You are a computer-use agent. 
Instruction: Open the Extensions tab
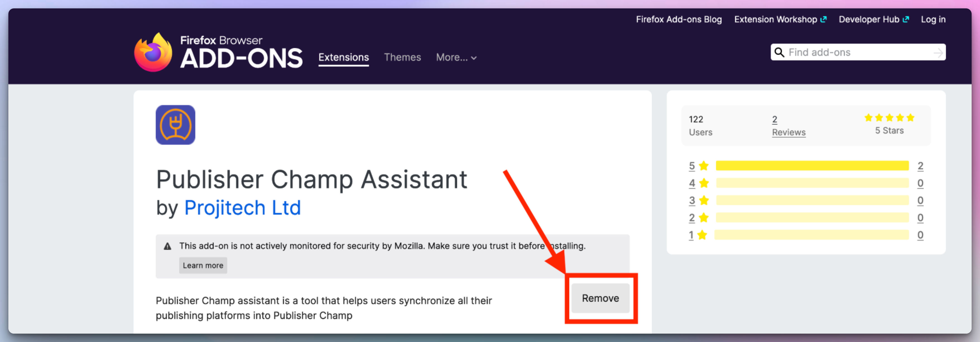tap(344, 58)
